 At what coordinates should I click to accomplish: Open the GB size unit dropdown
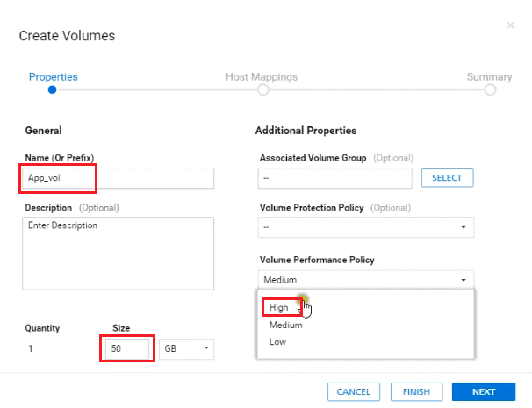[x=187, y=348]
